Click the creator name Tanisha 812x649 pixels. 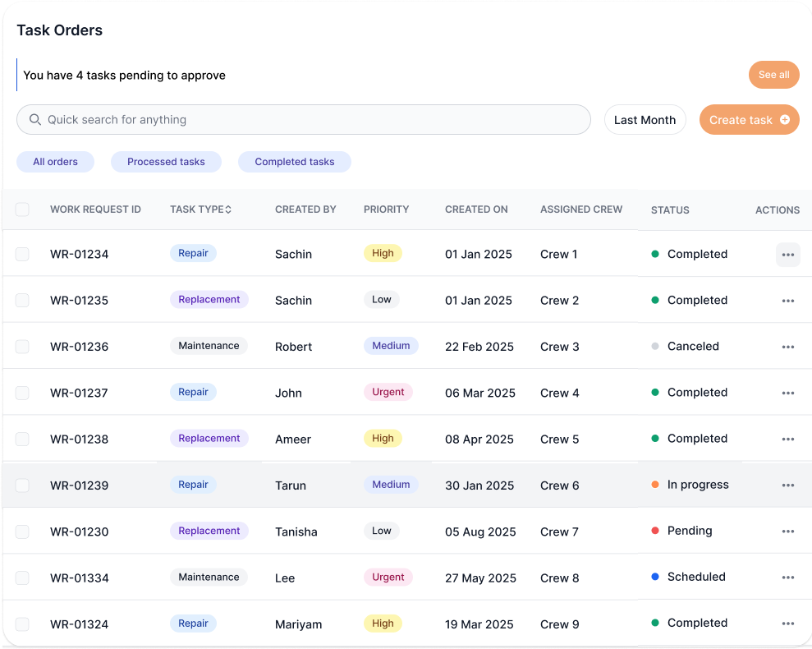[x=296, y=532]
